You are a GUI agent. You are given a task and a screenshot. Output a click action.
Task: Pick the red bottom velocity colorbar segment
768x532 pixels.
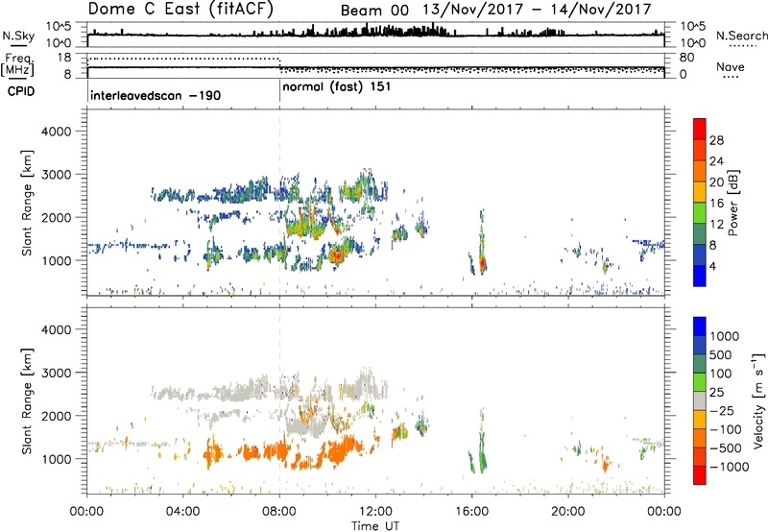pos(700,475)
